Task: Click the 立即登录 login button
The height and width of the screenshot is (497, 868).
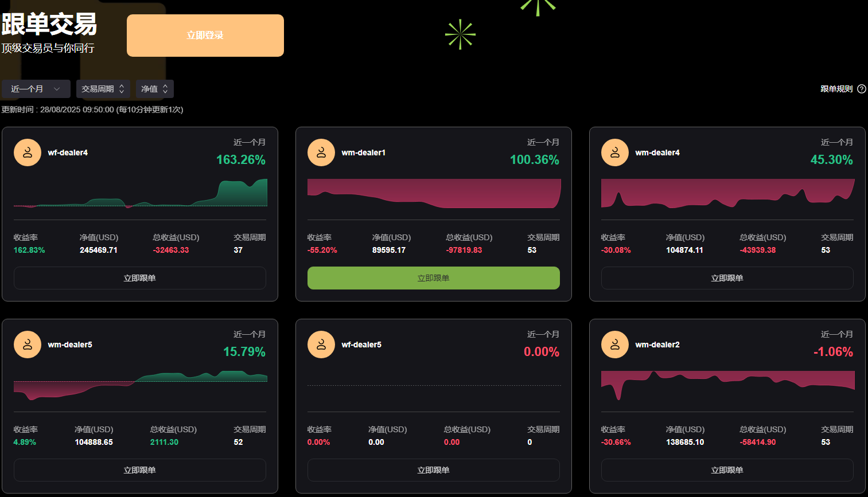Action: (205, 35)
